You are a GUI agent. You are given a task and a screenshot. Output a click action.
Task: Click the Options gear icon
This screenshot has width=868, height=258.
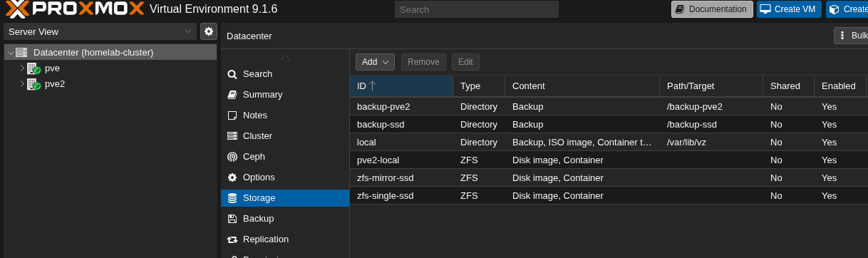[x=232, y=177]
